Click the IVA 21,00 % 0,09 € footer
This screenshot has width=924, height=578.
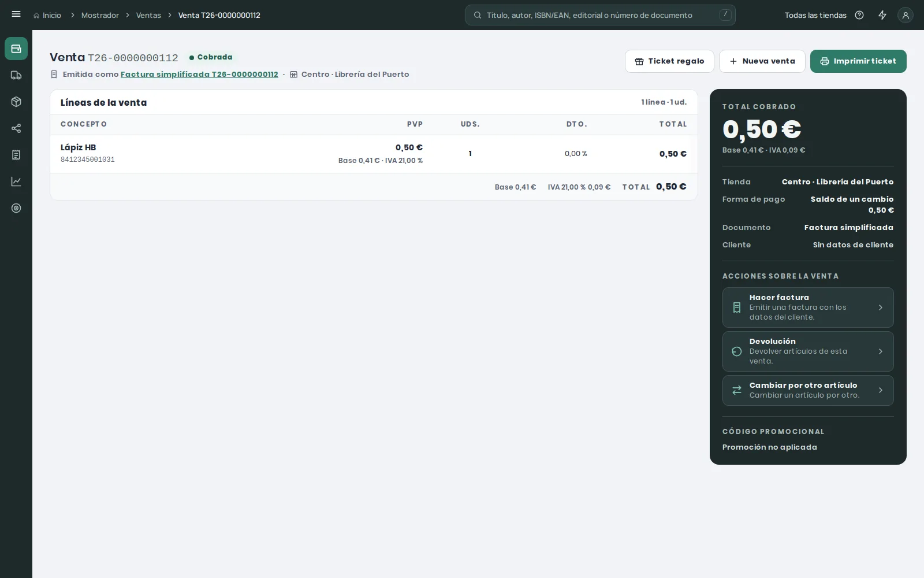[x=579, y=187]
